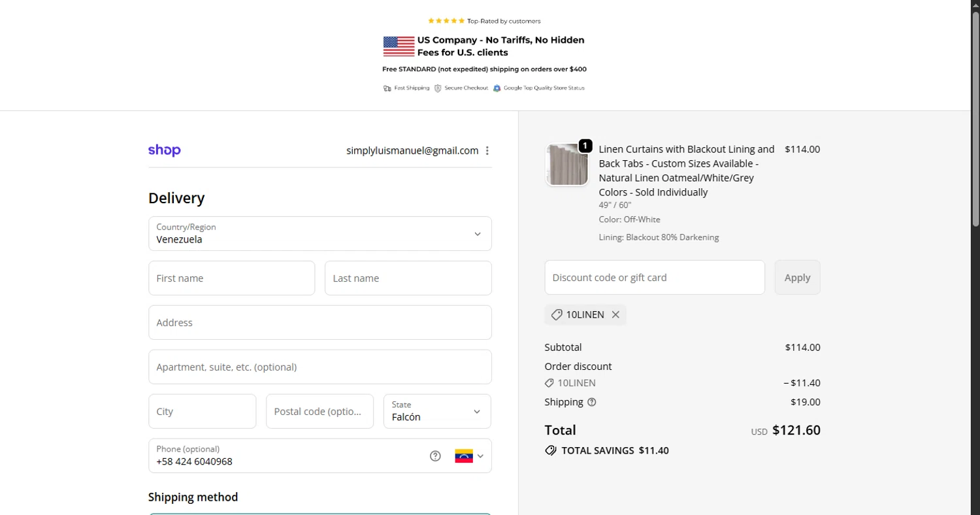Click the Color: Off-White text

[x=629, y=220]
